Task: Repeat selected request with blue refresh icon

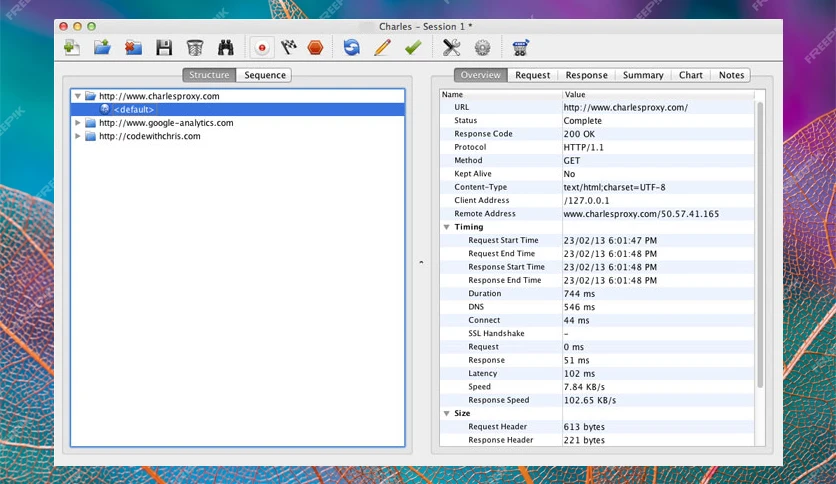Action: tap(351, 47)
